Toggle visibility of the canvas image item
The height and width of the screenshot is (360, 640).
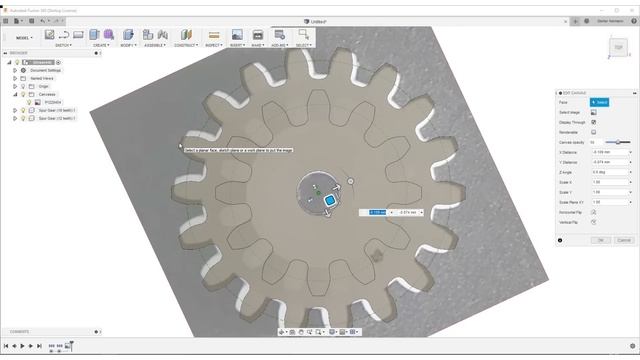click(x=29, y=102)
